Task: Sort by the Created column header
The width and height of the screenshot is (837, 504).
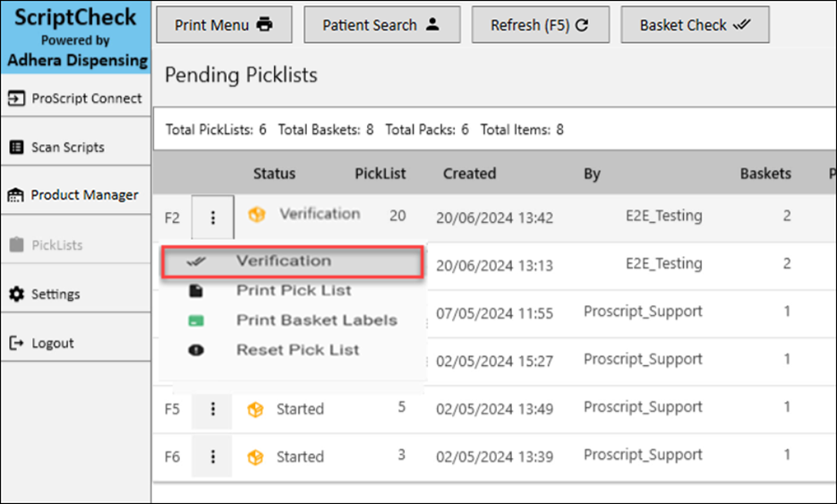Action: coord(469,174)
